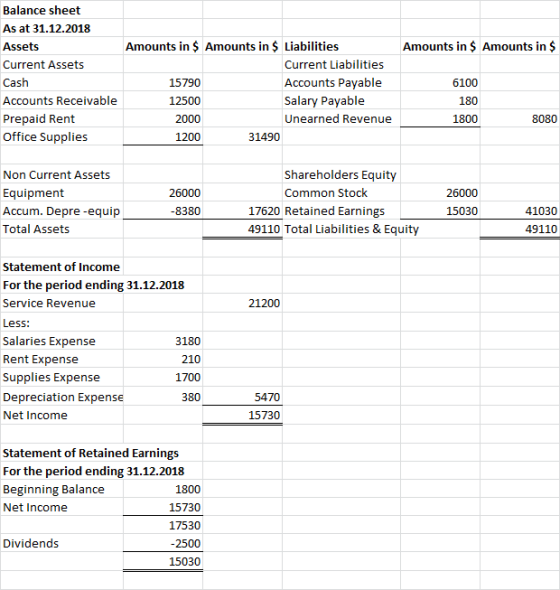Select the 'Dividends' label cell
Viewport: 560px width, 590px height.
[30, 543]
